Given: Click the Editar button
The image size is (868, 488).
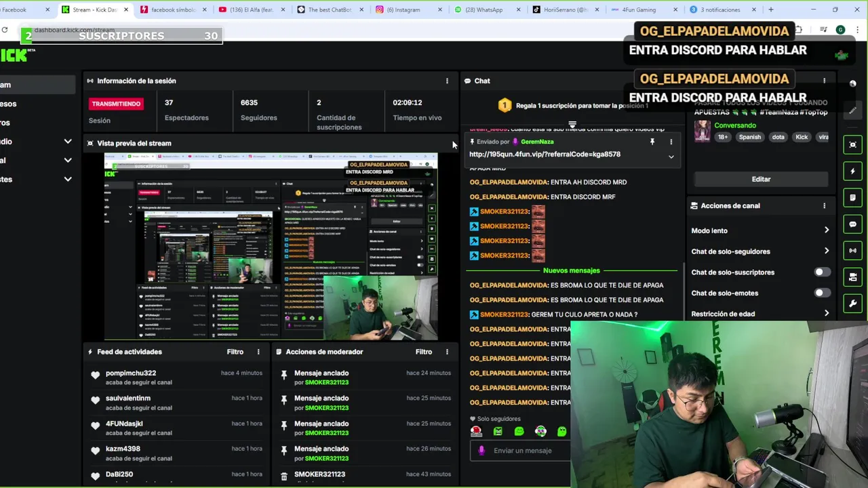Looking at the screenshot, I should (761, 179).
